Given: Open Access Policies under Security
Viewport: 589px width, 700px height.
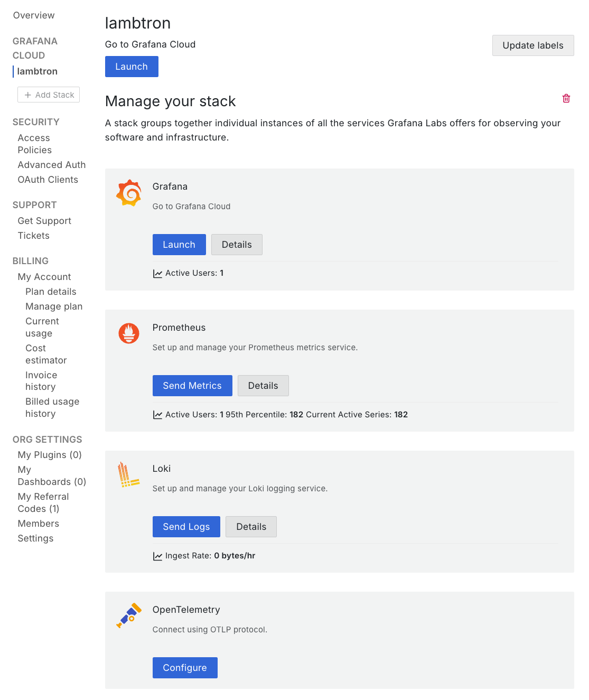Looking at the screenshot, I should 34,144.
